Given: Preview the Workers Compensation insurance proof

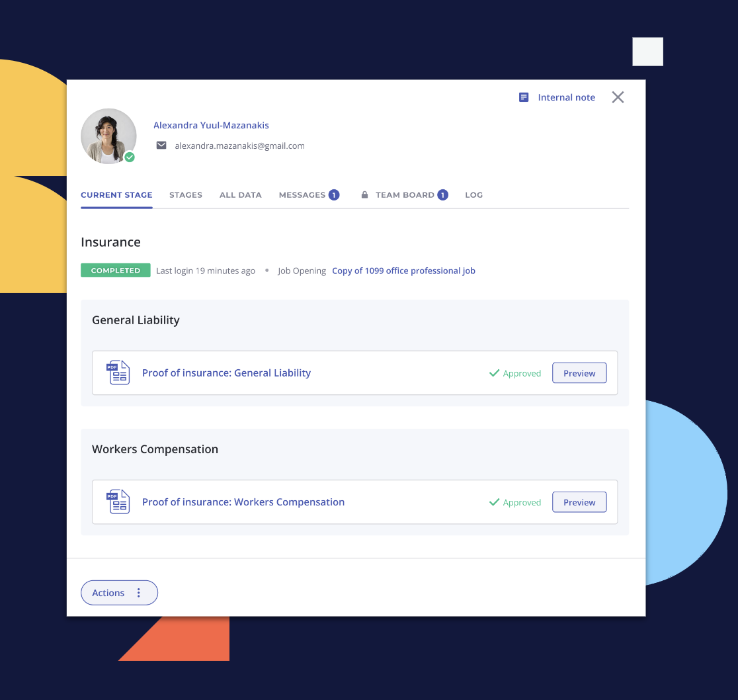Looking at the screenshot, I should [579, 502].
